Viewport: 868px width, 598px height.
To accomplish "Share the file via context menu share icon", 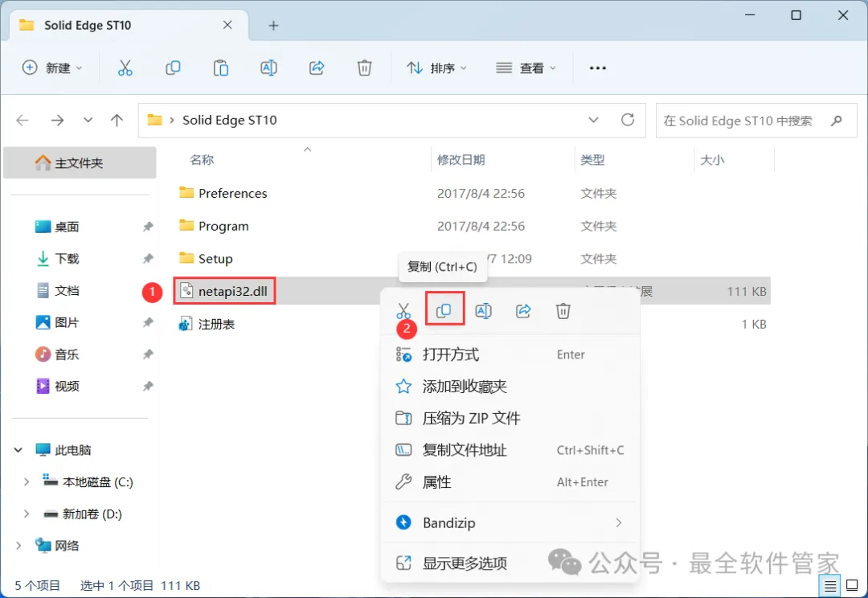I will click(x=523, y=311).
